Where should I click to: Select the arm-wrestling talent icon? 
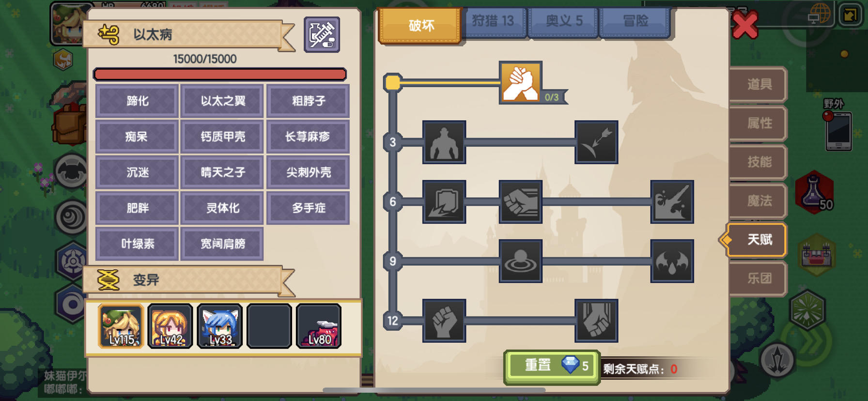[x=521, y=82]
